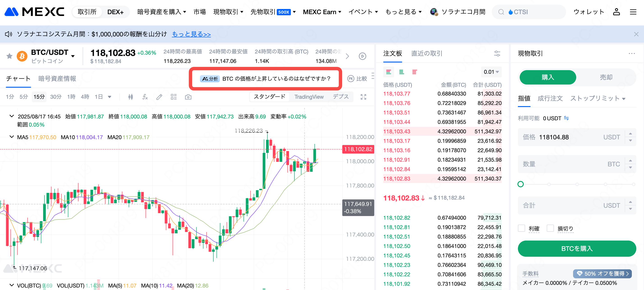Expand 先物取引 500X dropdown

(x=273, y=12)
